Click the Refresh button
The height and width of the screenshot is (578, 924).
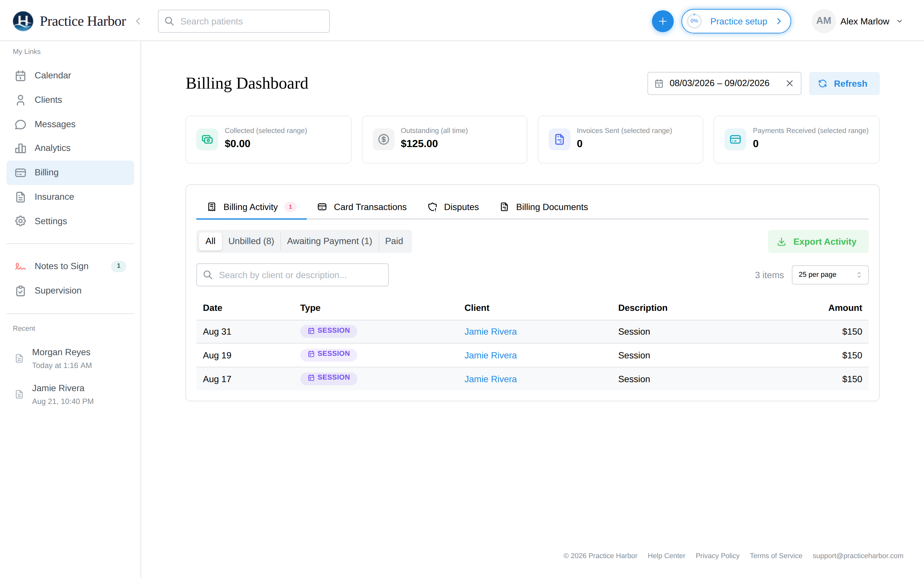click(844, 83)
